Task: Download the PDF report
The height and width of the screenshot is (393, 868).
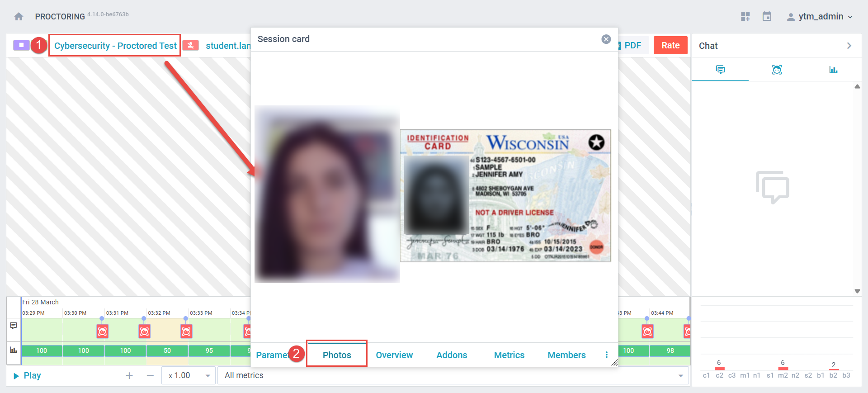Action: [633, 45]
